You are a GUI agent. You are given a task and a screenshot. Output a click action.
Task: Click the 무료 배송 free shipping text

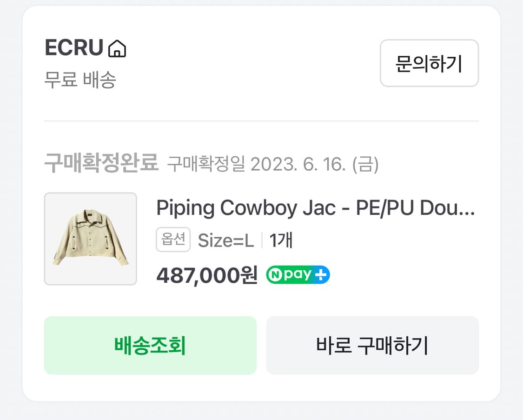tap(80, 80)
